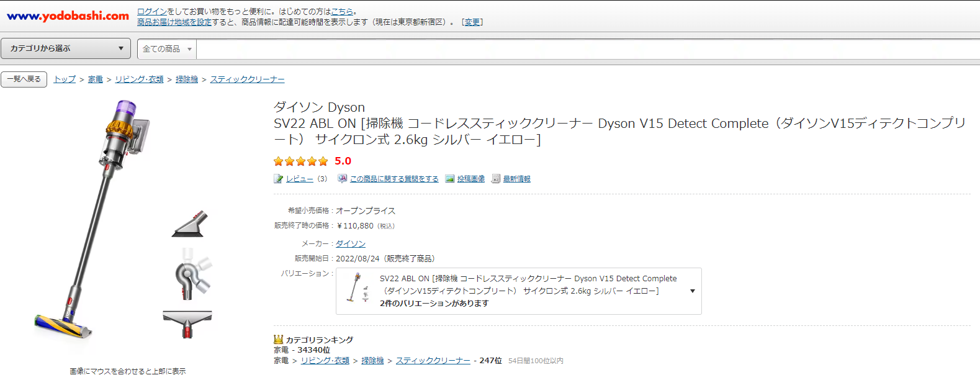Viewport: 980px width, 375px height.
Task: Open 掃除機 link in ranking
Action: coord(372,361)
